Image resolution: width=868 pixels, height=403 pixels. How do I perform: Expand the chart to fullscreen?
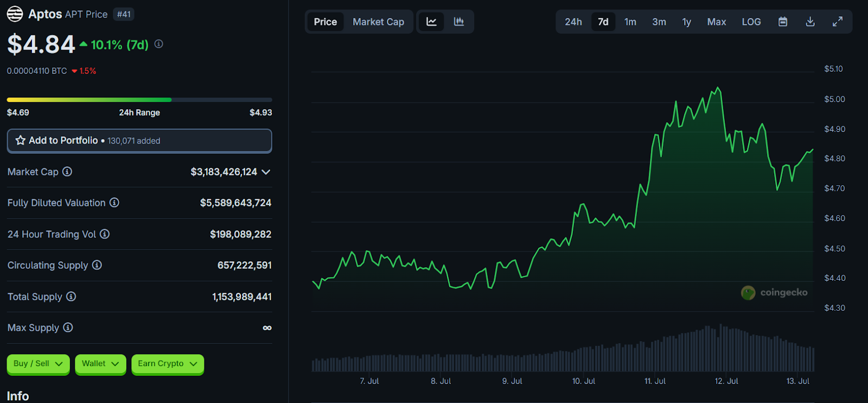[x=838, y=22]
